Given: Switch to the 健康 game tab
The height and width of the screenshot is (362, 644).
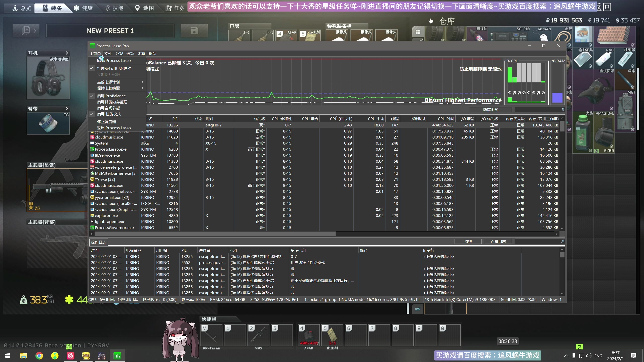Looking at the screenshot, I should tap(84, 8).
